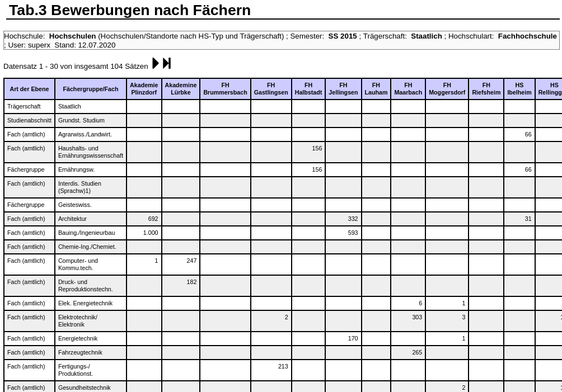Jump to the last page of records
562x392 pixels.
click(167, 64)
